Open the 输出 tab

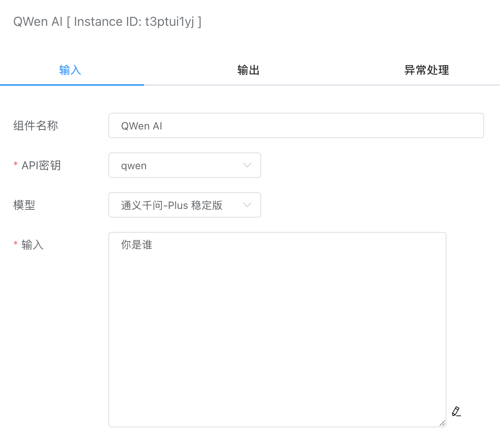tap(248, 70)
